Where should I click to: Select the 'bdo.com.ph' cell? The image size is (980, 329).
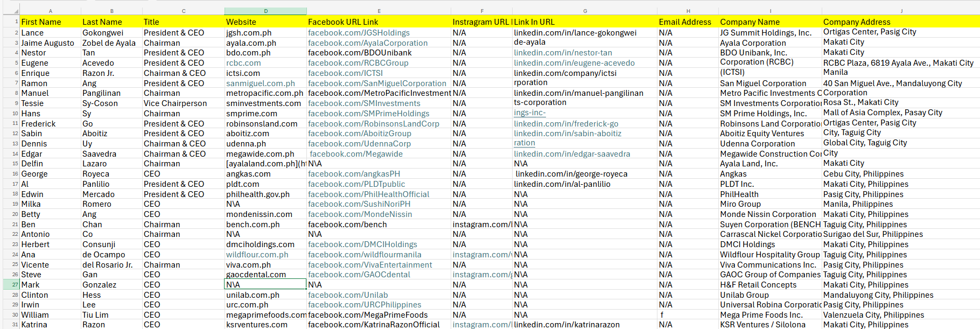click(x=265, y=53)
